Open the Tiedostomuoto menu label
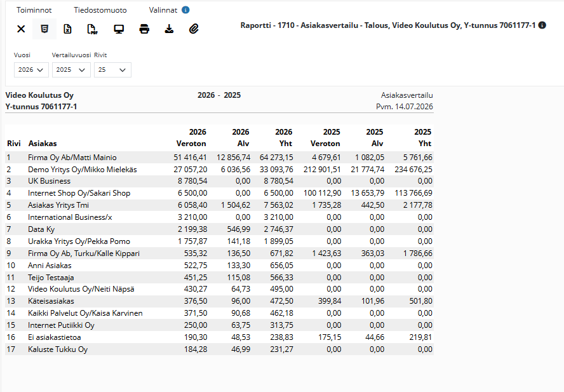 (x=100, y=10)
